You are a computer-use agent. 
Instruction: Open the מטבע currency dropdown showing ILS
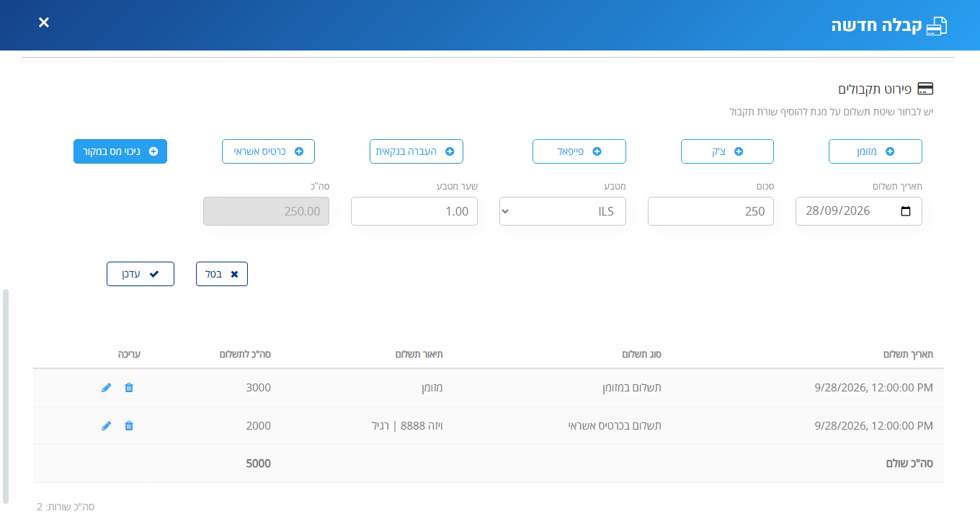[x=563, y=211]
